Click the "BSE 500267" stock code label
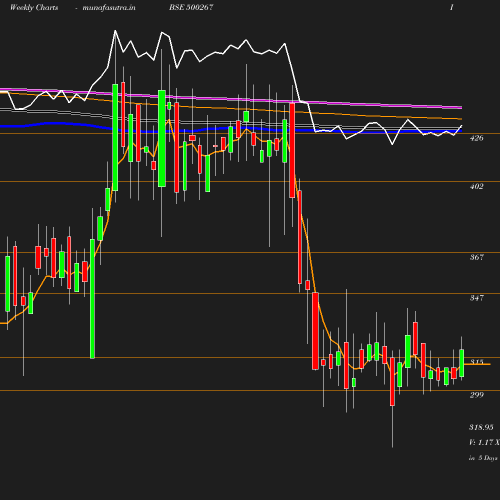The height and width of the screenshot is (500, 500). click(191, 7)
